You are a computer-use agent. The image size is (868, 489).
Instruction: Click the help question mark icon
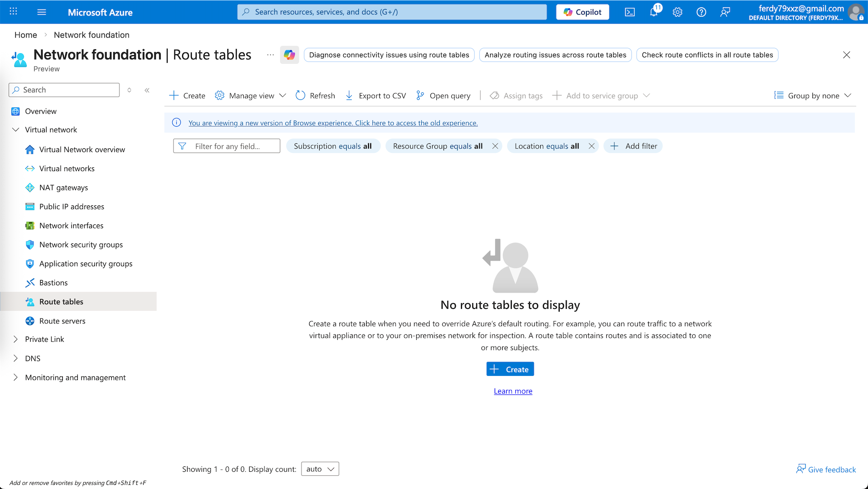(x=701, y=12)
